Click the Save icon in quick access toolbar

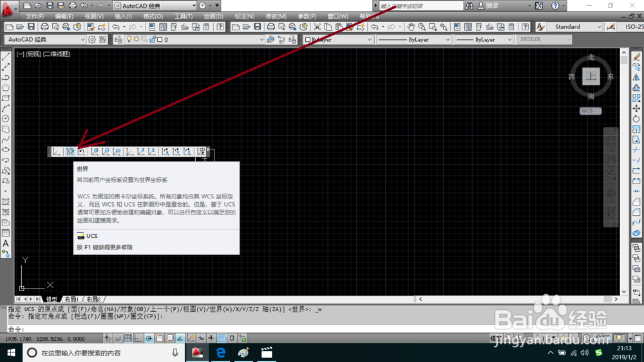[x=50, y=6]
